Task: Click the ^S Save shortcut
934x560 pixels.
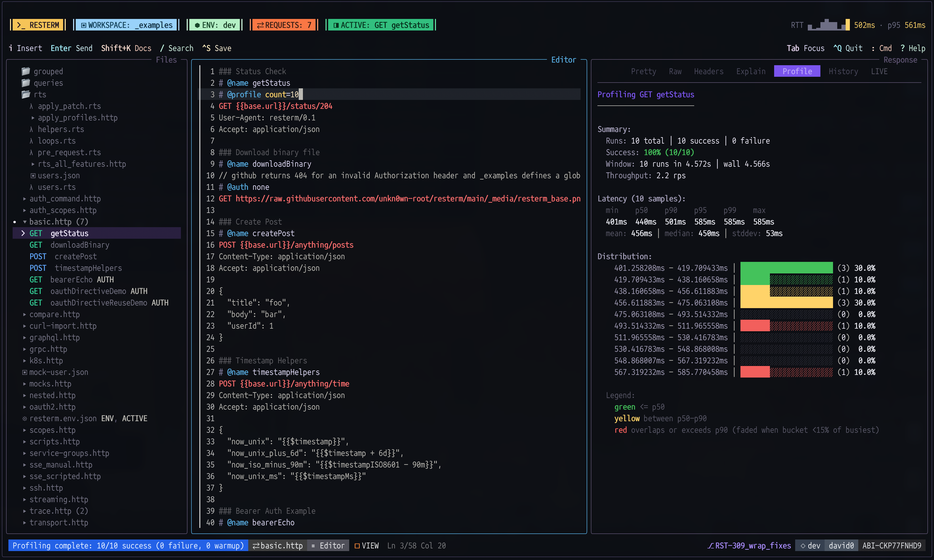Action: tap(217, 48)
